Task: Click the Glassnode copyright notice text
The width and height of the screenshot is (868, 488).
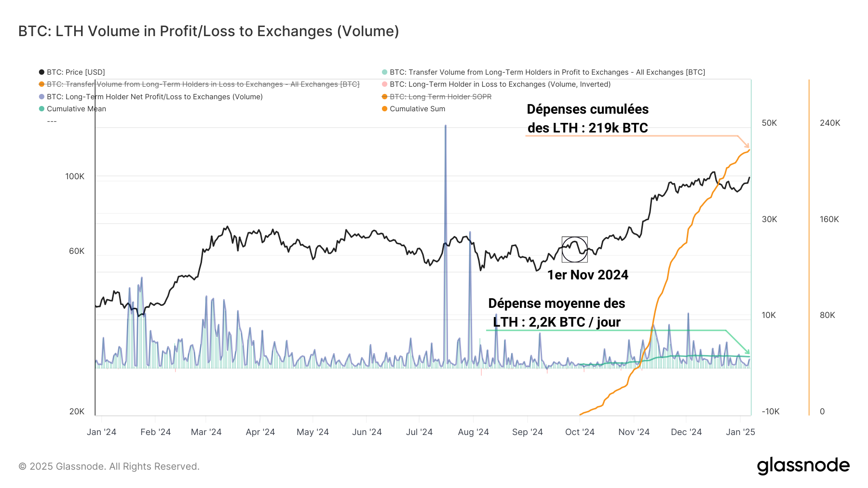Action: 109,466
